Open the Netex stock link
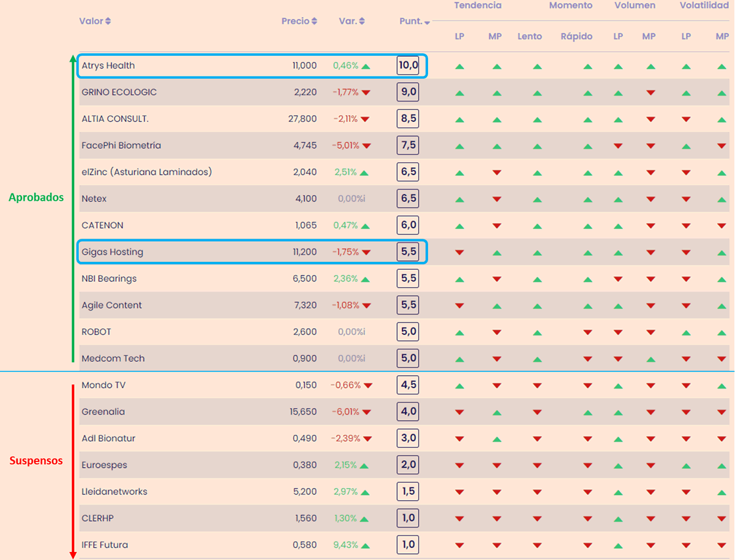The image size is (735, 560). (94, 199)
